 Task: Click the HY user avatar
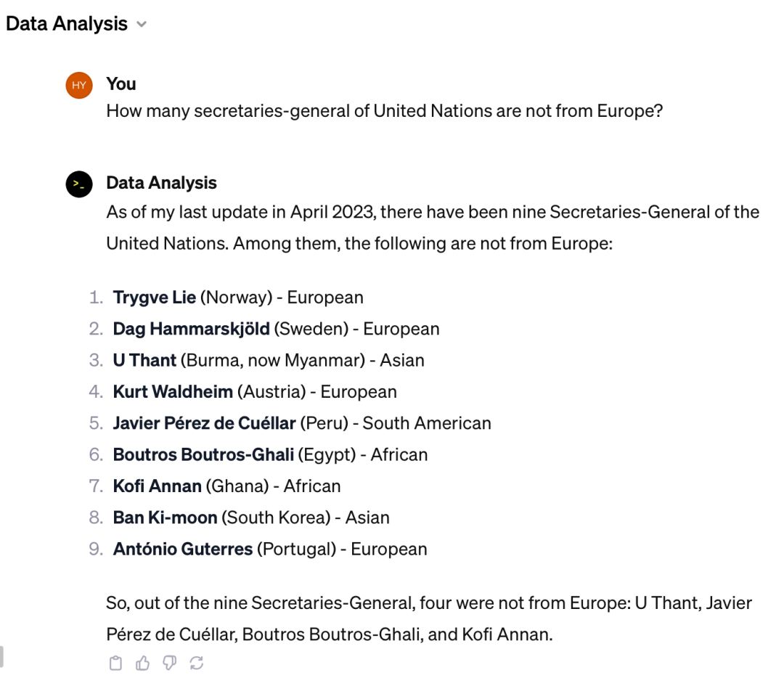click(x=79, y=85)
